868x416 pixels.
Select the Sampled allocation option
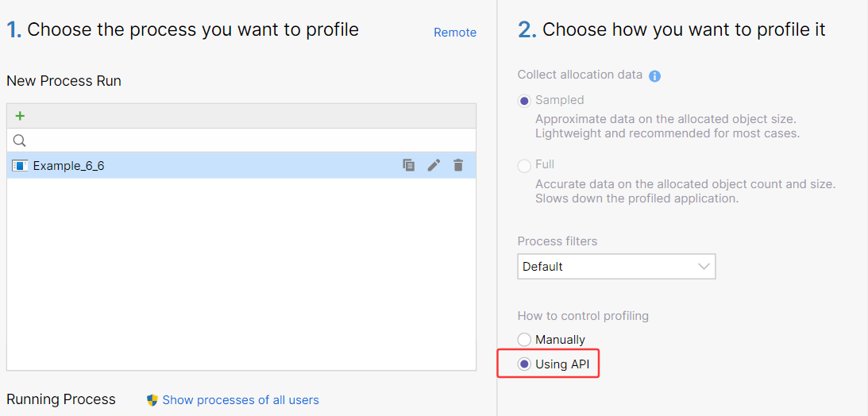tap(524, 101)
